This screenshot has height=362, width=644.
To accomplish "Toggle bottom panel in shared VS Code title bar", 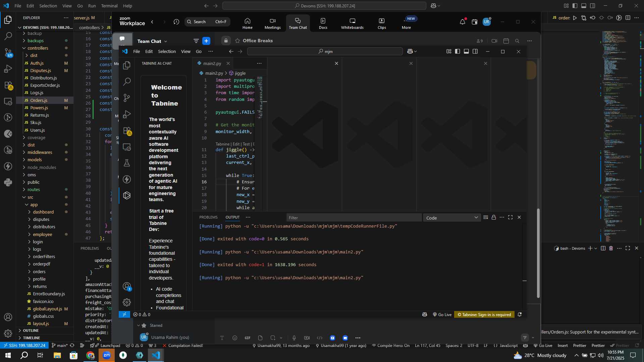I will tap(466, 51).
